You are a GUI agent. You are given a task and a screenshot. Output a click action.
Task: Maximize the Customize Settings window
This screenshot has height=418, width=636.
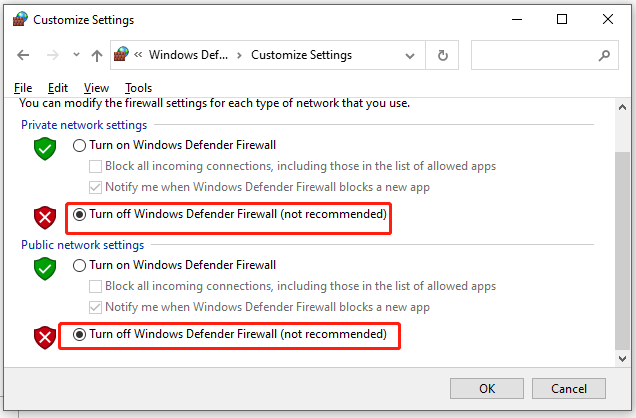click(562, 19)
